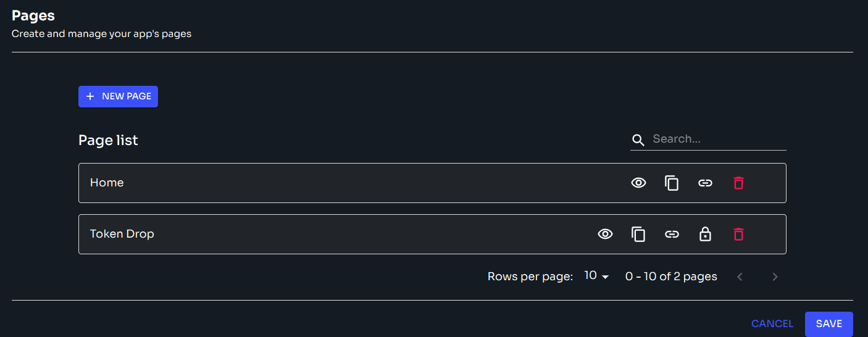868x337 pixels.
Task: Copy link for Token Drop page
Action: [x=672, y=234]
